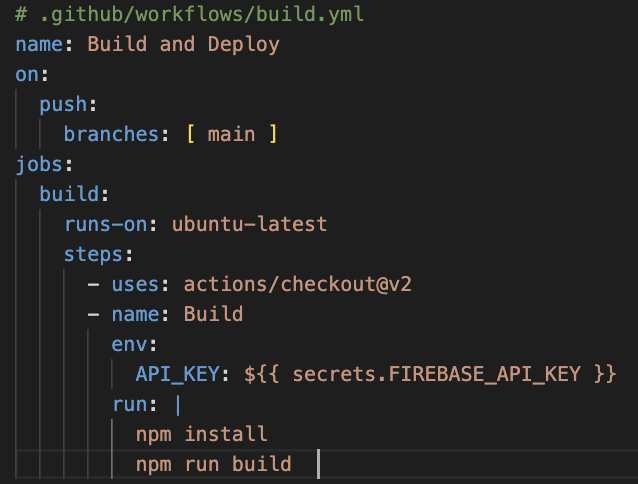Screen dimensions: 638x484
Task: Click the 'env' key
Action: [x=129, y=345]
